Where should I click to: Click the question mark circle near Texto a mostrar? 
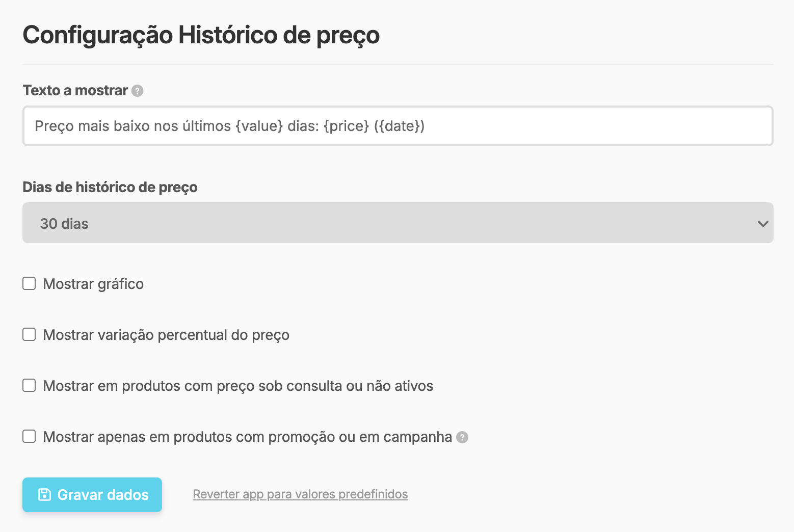(x=137, y=91)
